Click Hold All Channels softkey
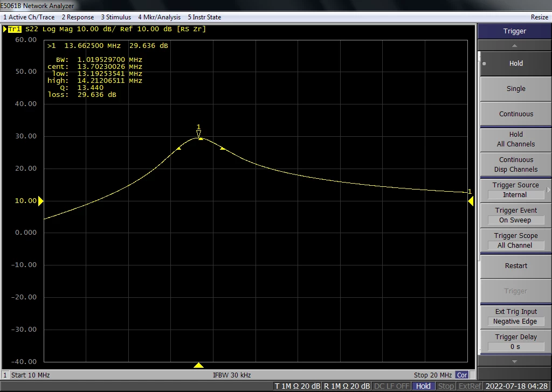The width and height of the screenshot is (552, 392). point(516,139)
